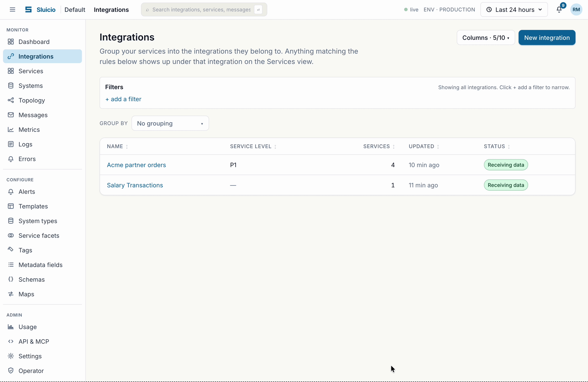Click the Alerts bell icon
Screen dimensions: 588x382
click(x=11, y=192)
